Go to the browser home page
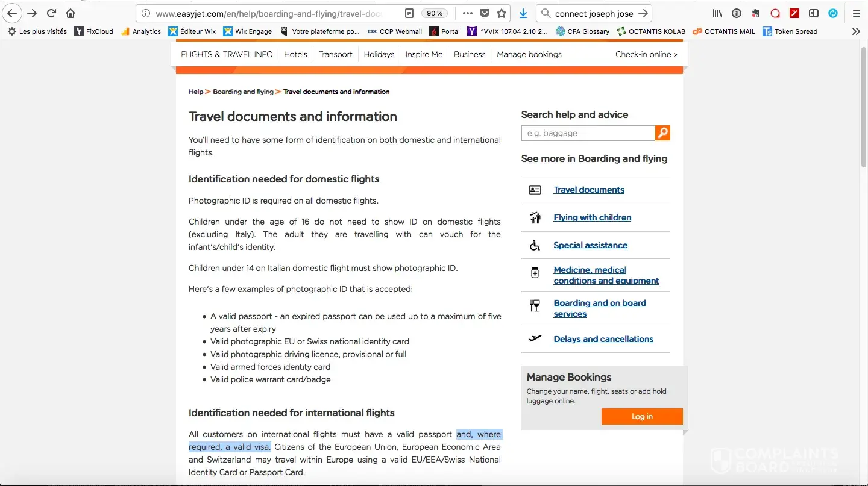Screen dimensions: 868x486 click(x=71, y=13)
